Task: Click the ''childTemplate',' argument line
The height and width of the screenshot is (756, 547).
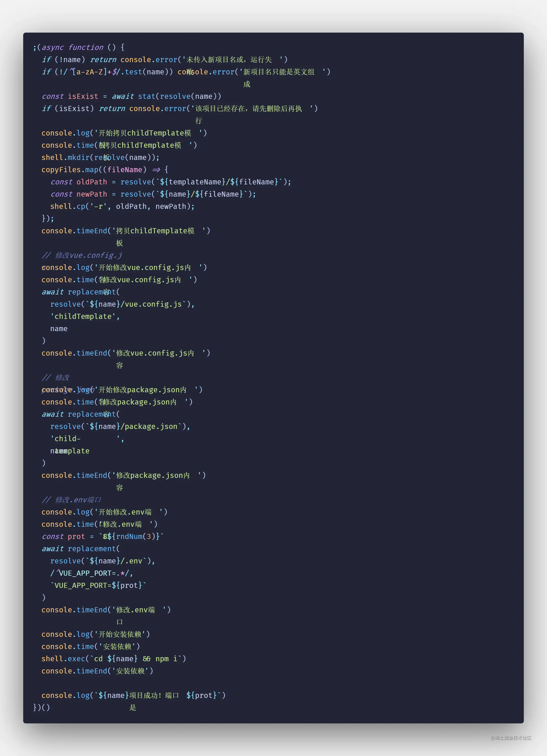Action: coord(85,316)
